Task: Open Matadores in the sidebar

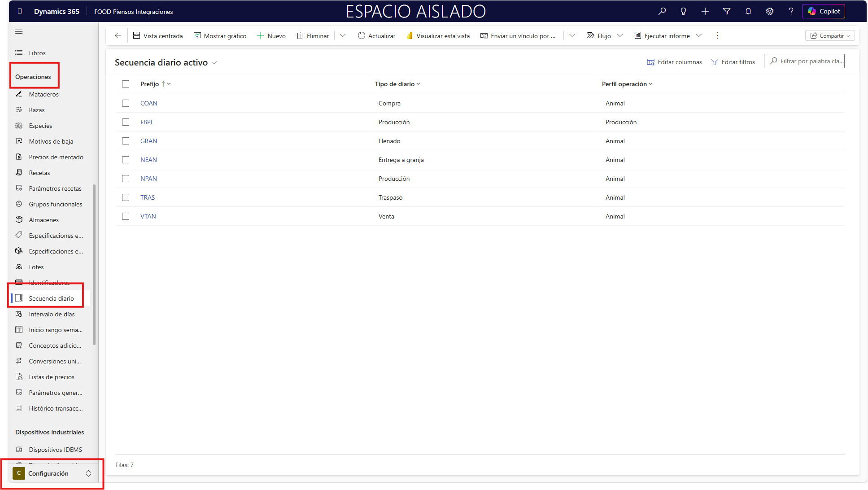Action: (44, 94)
